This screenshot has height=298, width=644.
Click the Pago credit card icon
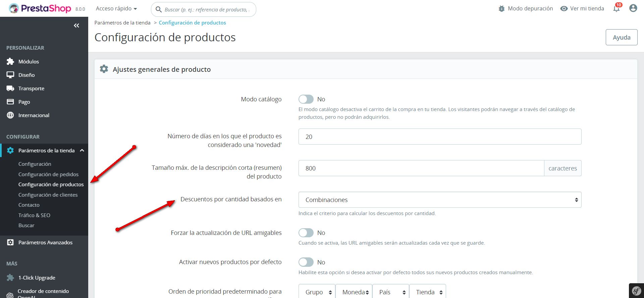click(10, 102)
